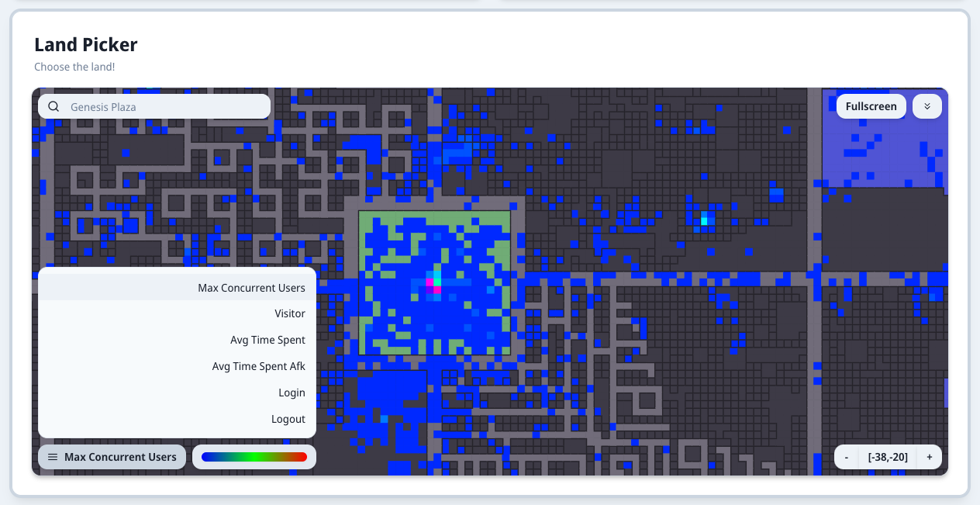
Task: Pick Avg Time Spent Afk option
Action: (x=177, y=367)
